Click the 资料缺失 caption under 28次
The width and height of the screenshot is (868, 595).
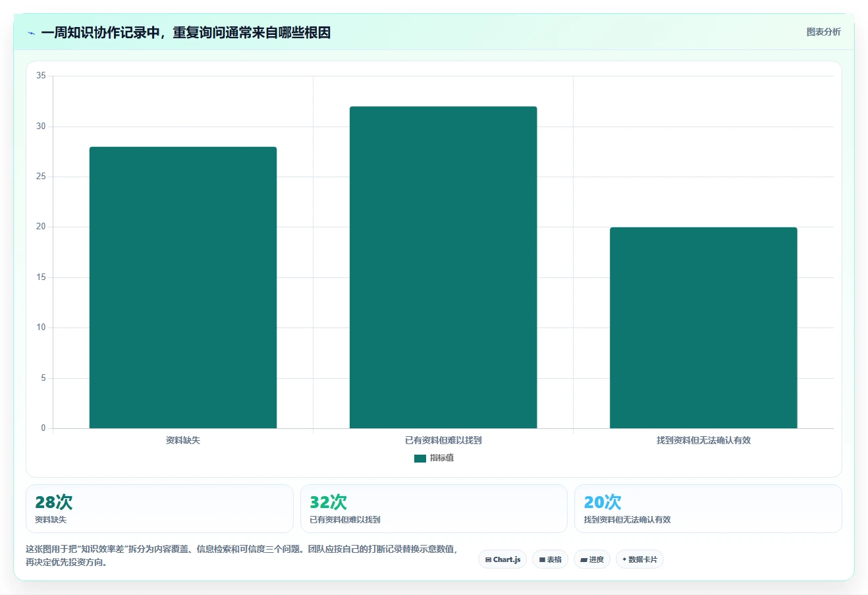pyautogui.click(x=51, y=520)
